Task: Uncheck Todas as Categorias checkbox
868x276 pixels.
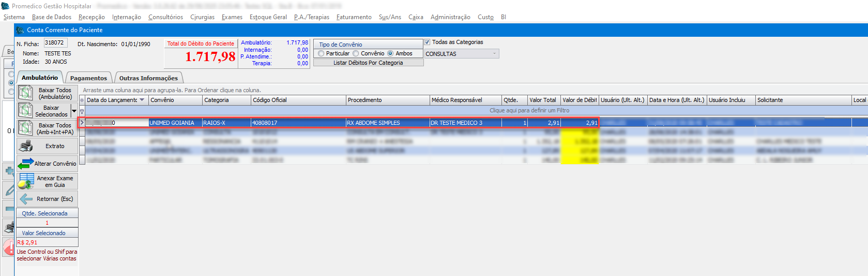Action: coord(427,42)
